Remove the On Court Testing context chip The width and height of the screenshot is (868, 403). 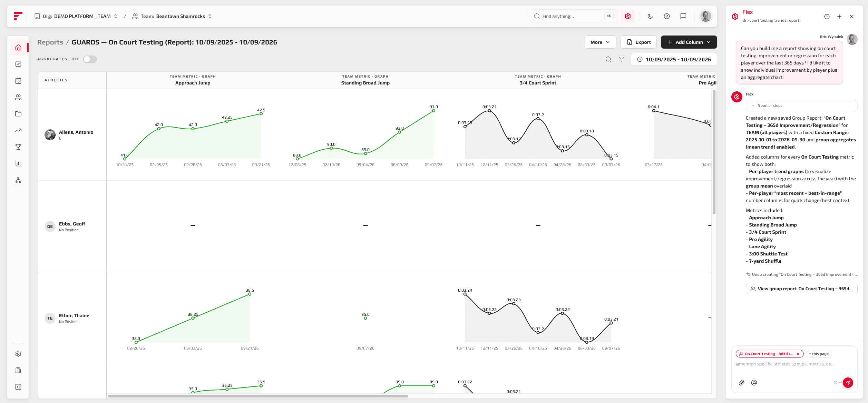point(798,354)
